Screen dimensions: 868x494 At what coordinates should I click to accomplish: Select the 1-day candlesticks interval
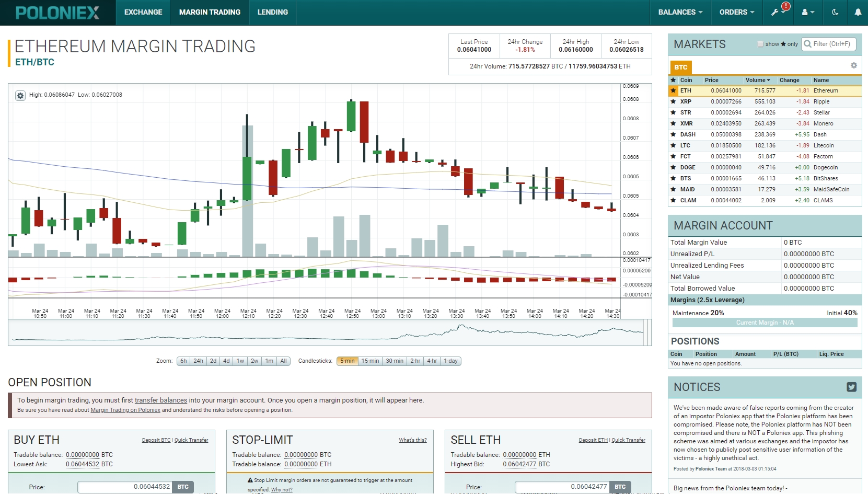[x=450, y=361]
